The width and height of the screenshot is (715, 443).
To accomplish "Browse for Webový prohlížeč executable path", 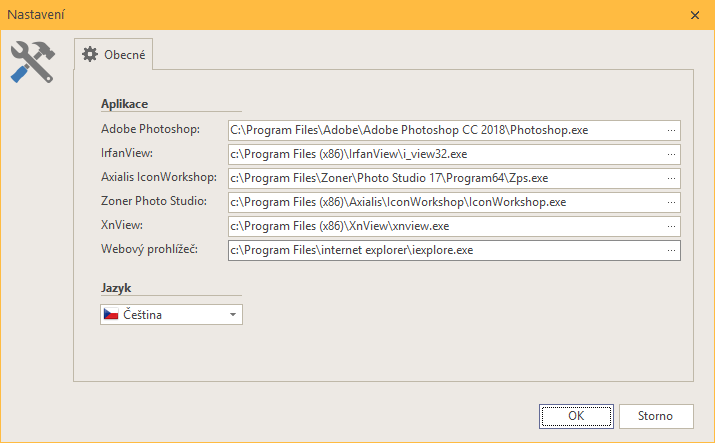I will click(671, 250).
